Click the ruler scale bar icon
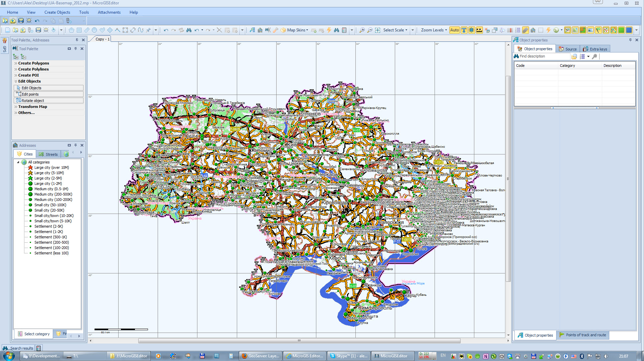Image resolution: width=644 pixels, height=361 pixels. (479, 30)
